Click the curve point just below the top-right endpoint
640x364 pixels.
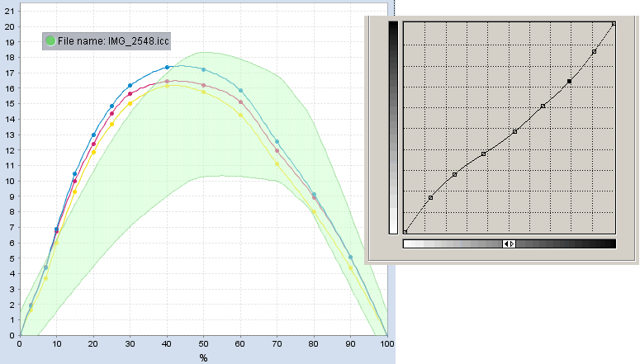pyautogui.click(x=595, y=52)
